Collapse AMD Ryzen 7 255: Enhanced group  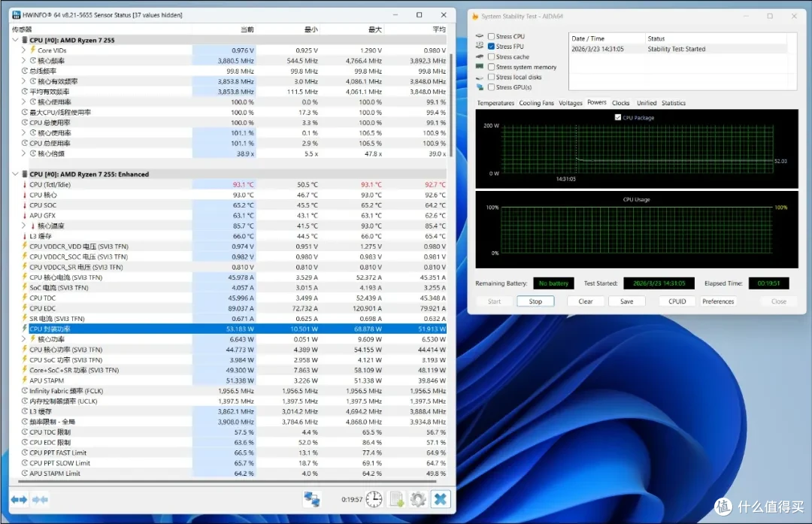15,174
